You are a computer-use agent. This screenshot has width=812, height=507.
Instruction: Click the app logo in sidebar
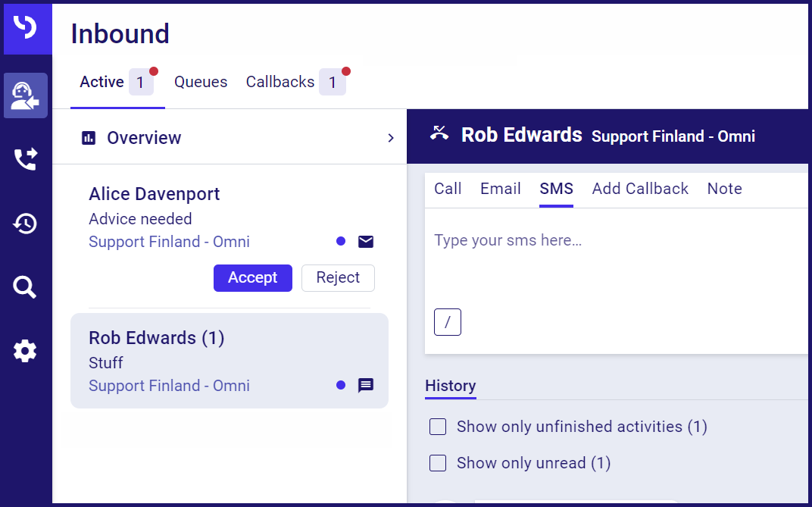27,29
